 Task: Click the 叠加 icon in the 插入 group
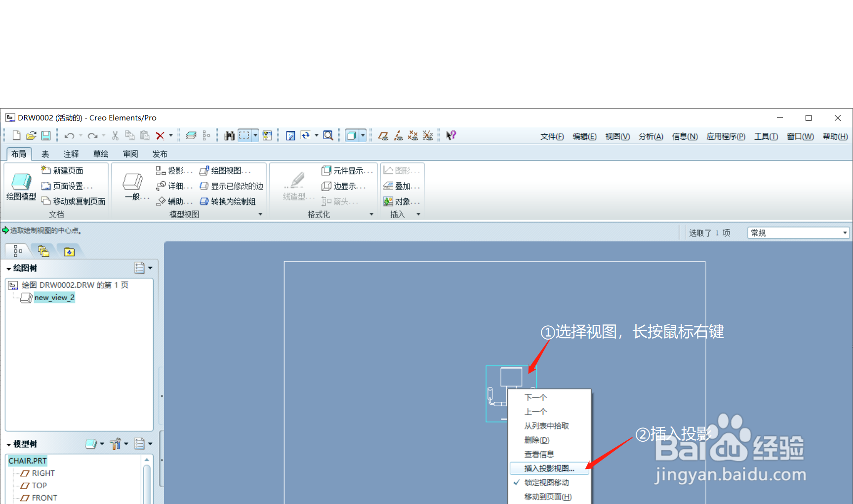(401, 186)
